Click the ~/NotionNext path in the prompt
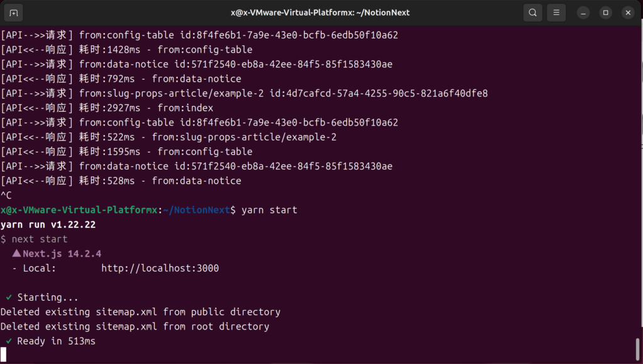Screen dimensions: 643x364 (196, 210)
